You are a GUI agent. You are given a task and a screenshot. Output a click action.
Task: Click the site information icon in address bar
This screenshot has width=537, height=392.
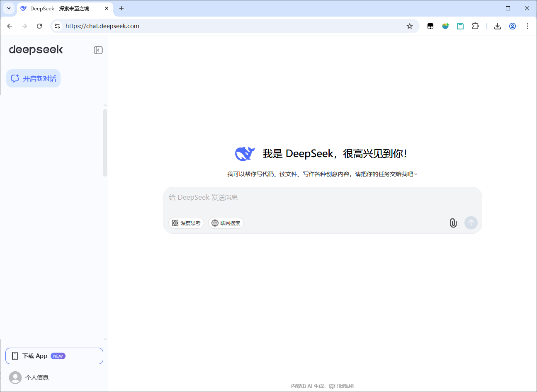click(x=57, y=26)
